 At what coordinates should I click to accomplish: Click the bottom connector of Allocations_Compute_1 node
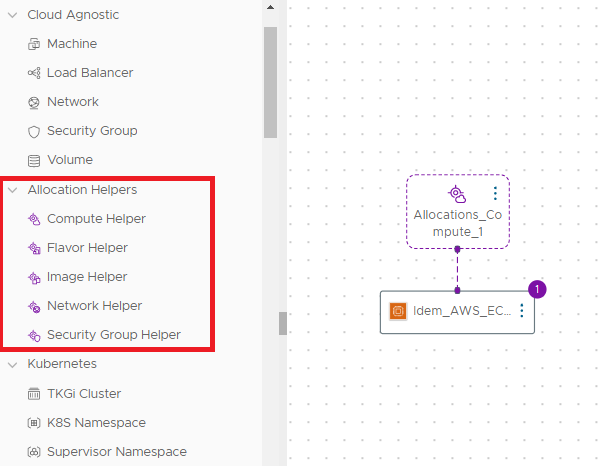coord(458,249)
